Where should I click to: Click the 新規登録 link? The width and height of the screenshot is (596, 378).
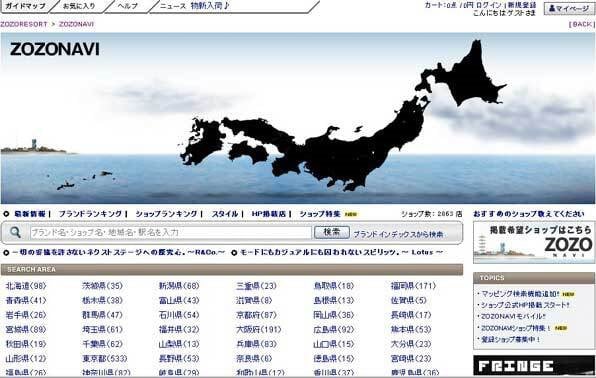tap(522, 5)
